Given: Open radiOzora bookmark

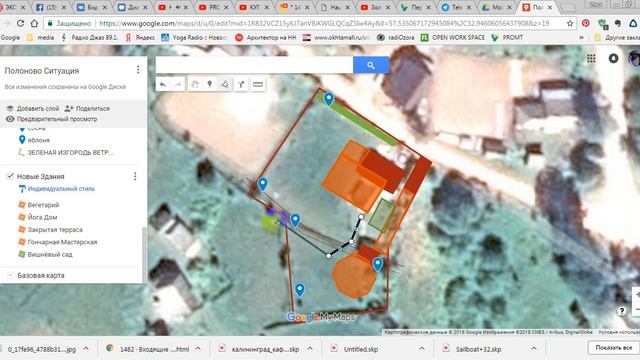Looking at the screenshot, I should click(395, 38).
